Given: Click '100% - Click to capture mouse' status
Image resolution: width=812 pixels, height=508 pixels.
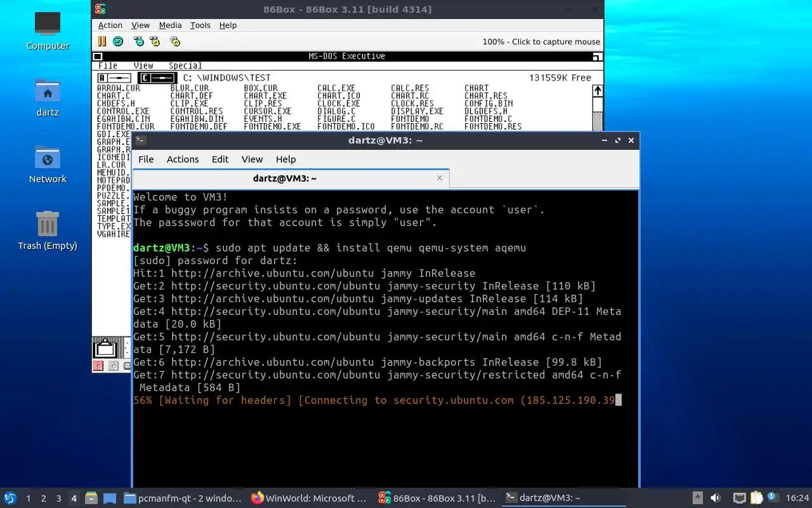Looking at the screenshot, I should point(541,42).
